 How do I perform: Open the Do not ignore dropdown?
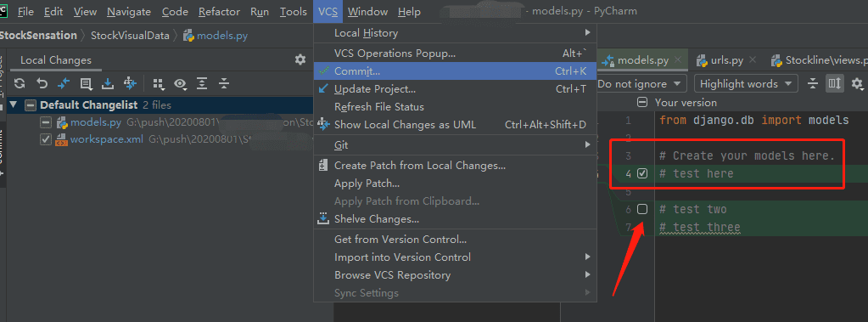pyautogui.click(x=641, y=84)
